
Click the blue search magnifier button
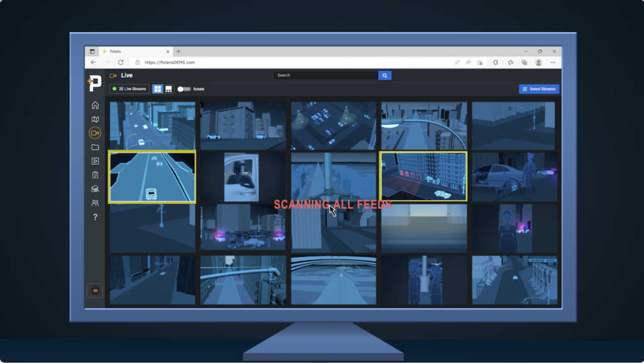click(385, 75)
